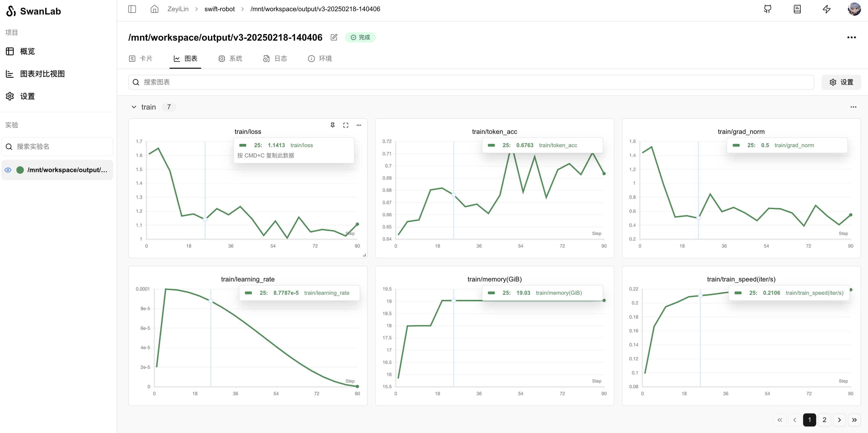
Task: Collapse the train section chevron
Action: coord(134,107)
